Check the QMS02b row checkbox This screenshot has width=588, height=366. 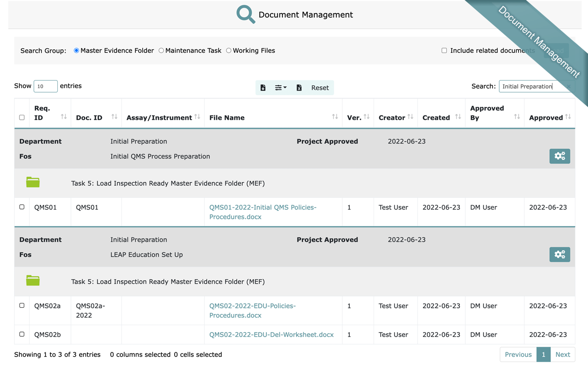(x=22, y=334)
